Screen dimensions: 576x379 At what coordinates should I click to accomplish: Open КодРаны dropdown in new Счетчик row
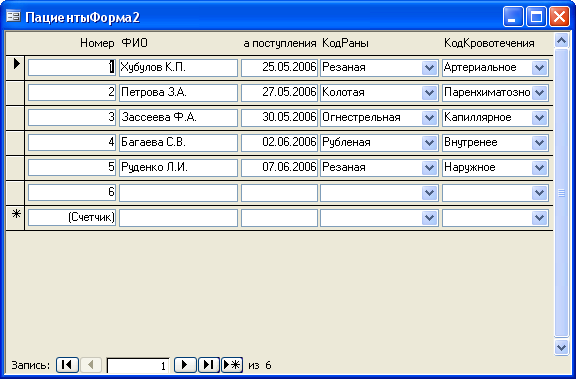coord(429,218)
